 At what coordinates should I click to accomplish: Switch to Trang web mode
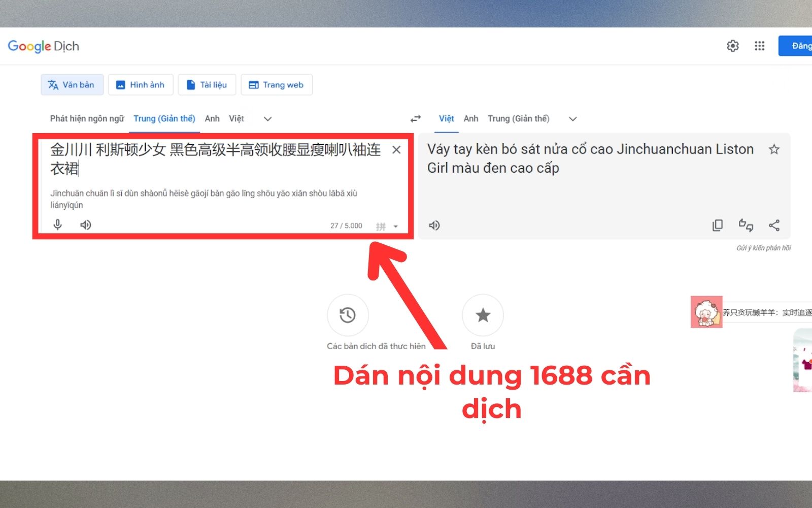277,85
